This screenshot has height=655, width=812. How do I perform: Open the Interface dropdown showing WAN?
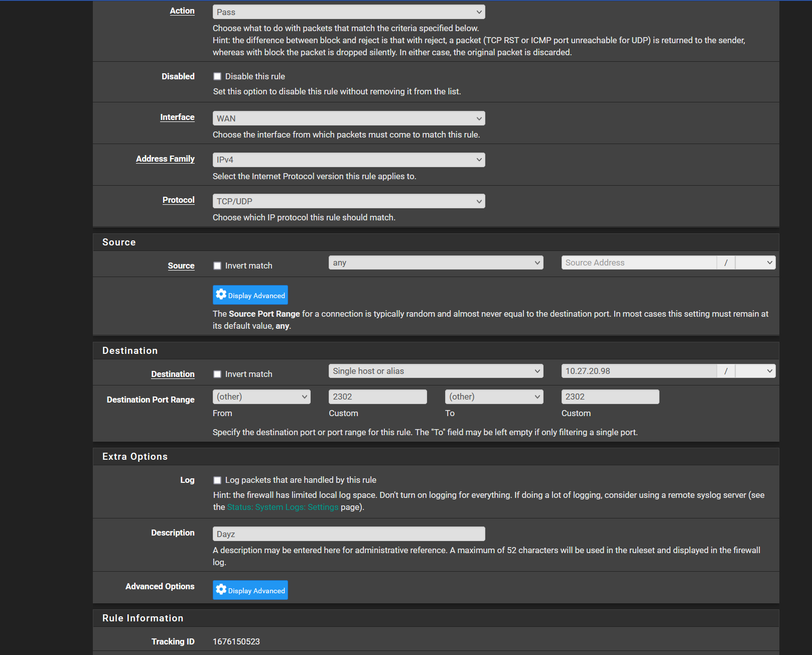349,118
